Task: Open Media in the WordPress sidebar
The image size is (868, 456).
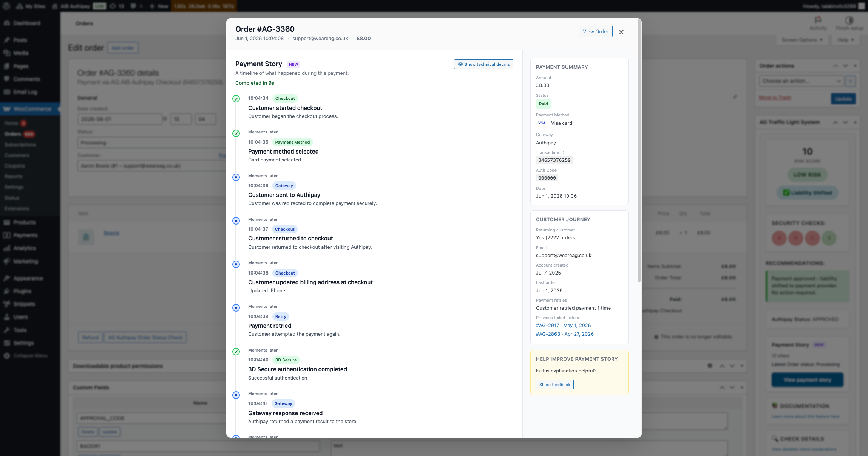Action: click(21, 53)
